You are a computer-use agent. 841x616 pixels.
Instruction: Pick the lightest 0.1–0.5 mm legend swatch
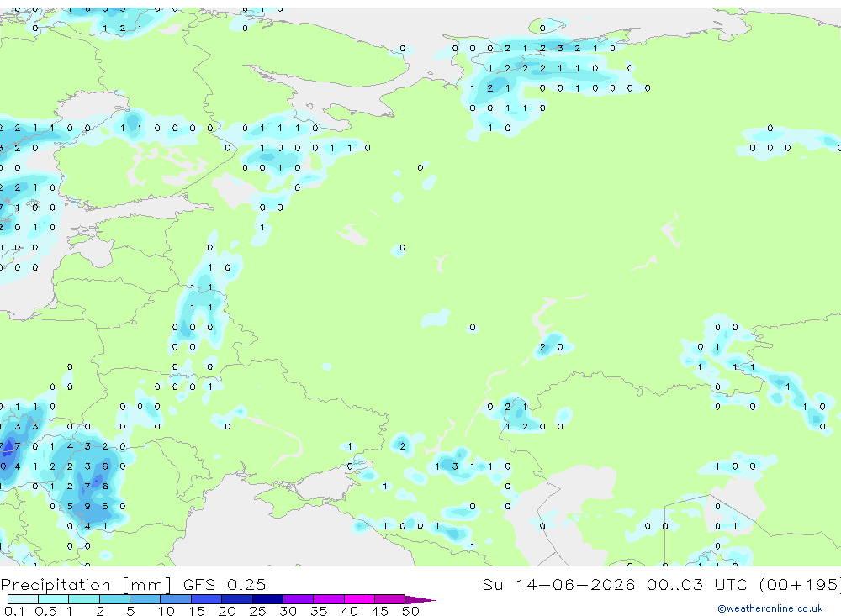(23, 599)
